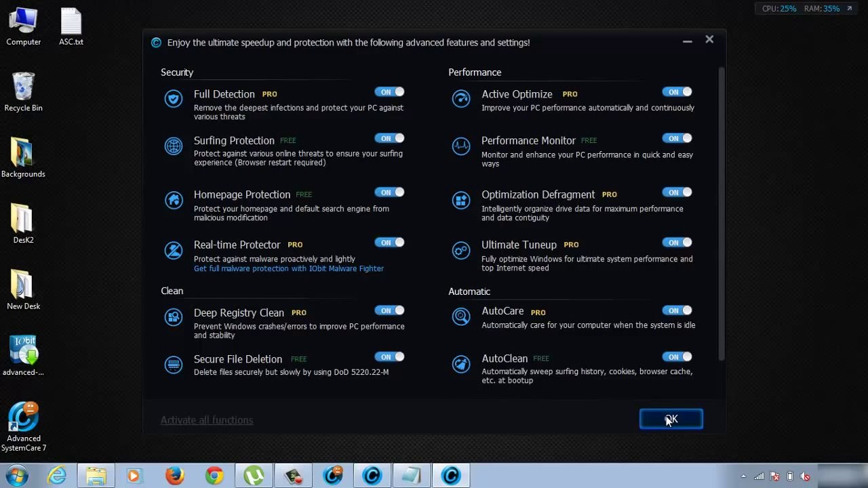The height and width of the screenshot is (488, 868).
Task: Click the Homepage Protection house icon
Action: pos(174,200)
